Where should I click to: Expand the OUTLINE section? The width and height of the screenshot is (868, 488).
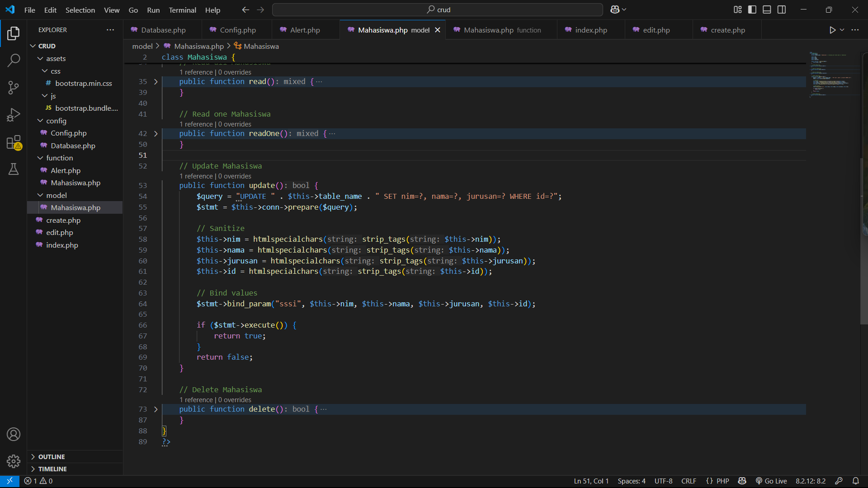click(x=52, y=457)
